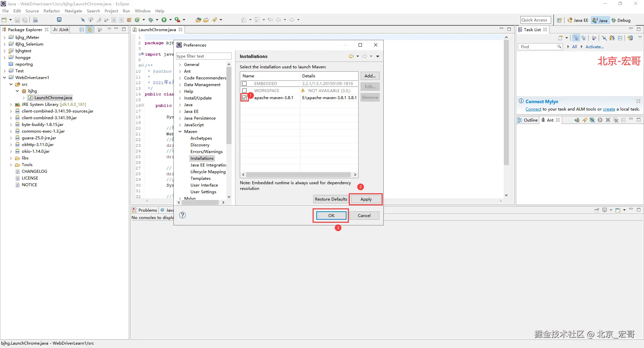Click the Search flashlight toolbar icon
Image resolution: width=644 pixels, height=348 pixels.
[215, 20]
